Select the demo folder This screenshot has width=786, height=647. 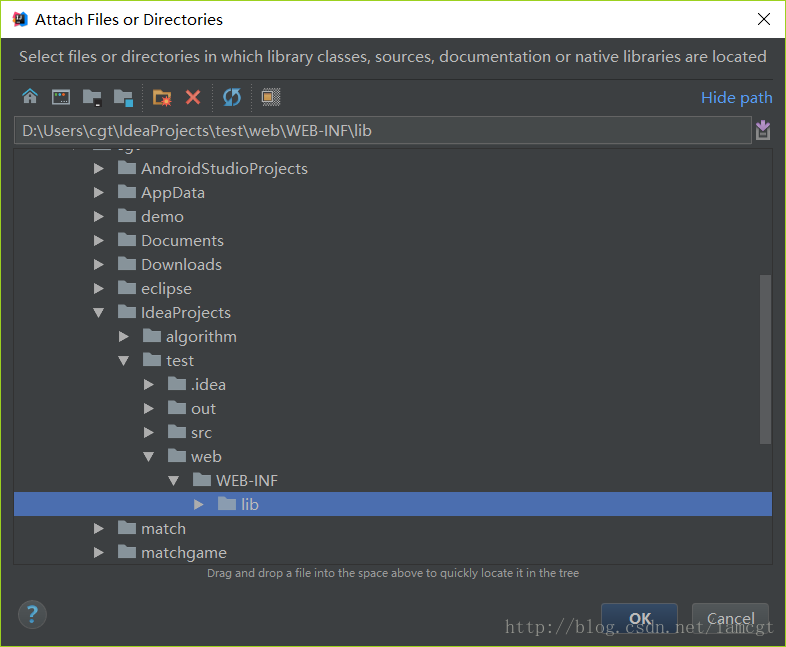[150, 217]
